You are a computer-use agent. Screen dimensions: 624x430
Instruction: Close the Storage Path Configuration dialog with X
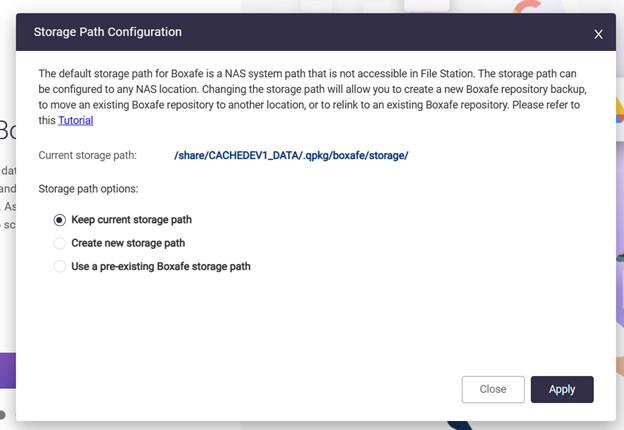(x=598, y=34)
